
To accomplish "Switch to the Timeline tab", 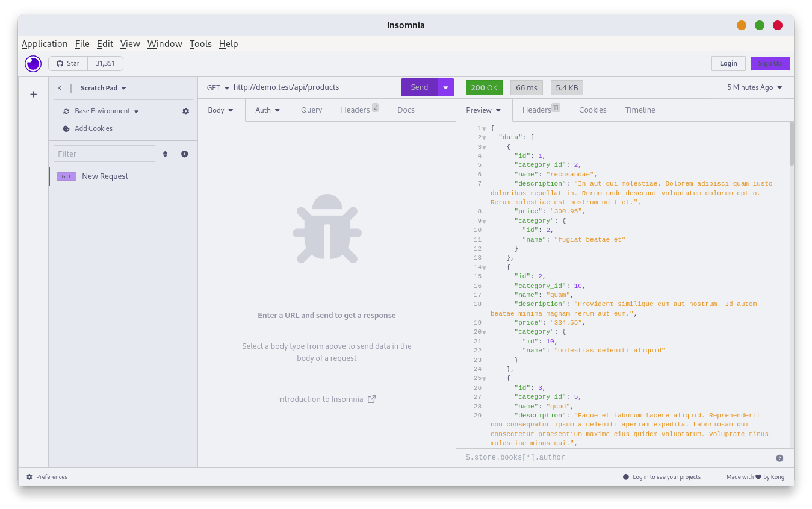I will (x=640, y=110).
